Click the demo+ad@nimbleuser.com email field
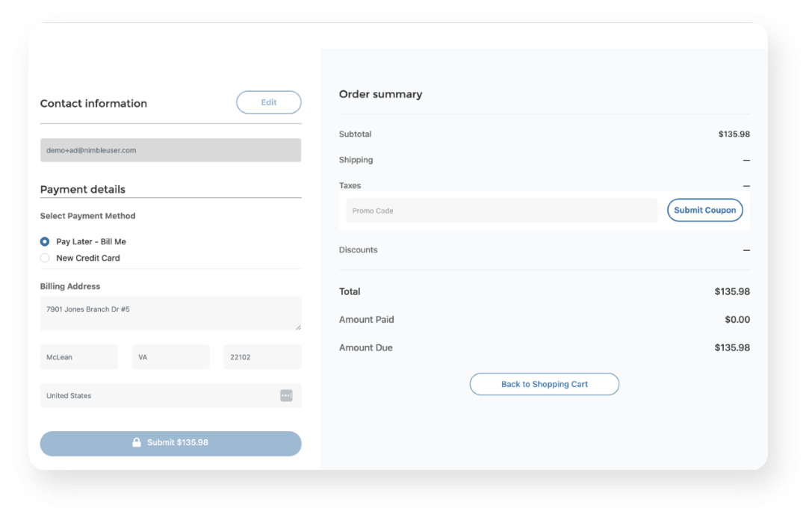The height and width of the screenshot is (520, 812). tap(170, 150)
